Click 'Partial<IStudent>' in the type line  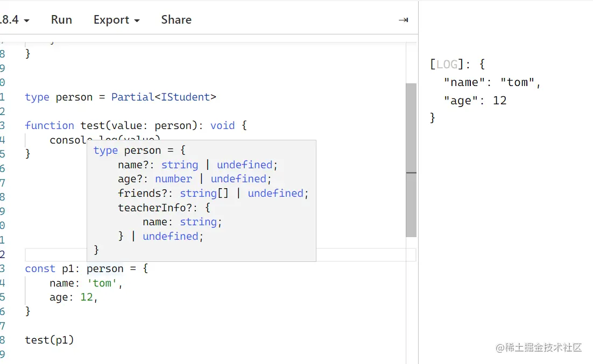[164, 97]
